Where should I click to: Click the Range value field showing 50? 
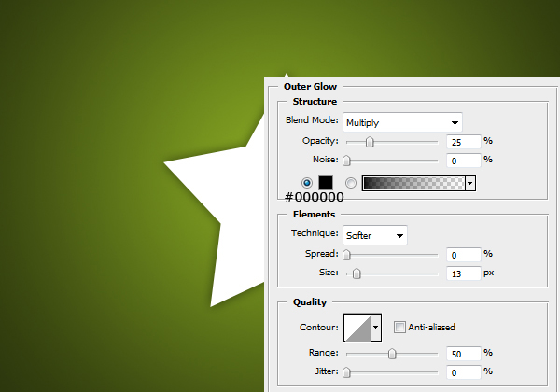click(x=464, y=354)
